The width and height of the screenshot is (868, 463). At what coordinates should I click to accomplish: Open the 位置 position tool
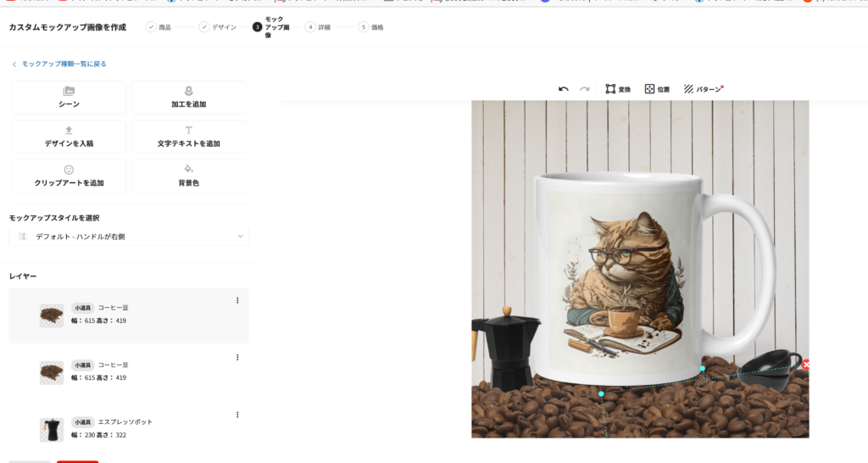[657, 89]
